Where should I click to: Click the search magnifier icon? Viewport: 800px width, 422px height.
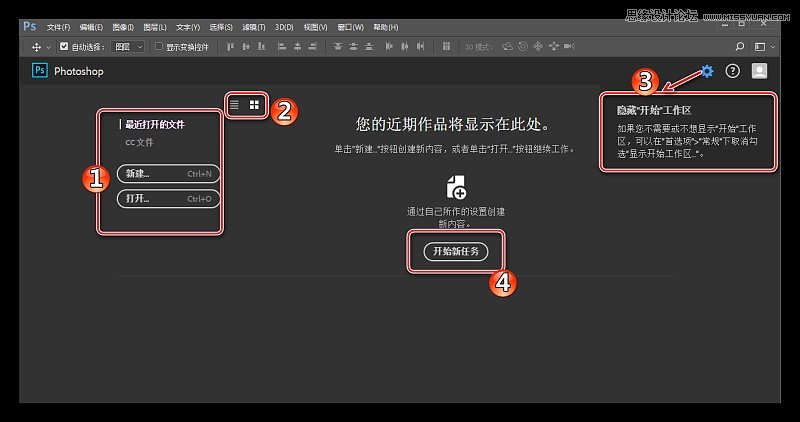[739, 46]
